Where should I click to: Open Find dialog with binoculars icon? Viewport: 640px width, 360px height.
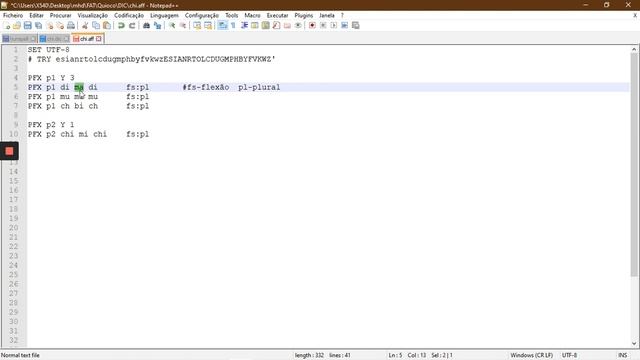(x=146, y=25)
